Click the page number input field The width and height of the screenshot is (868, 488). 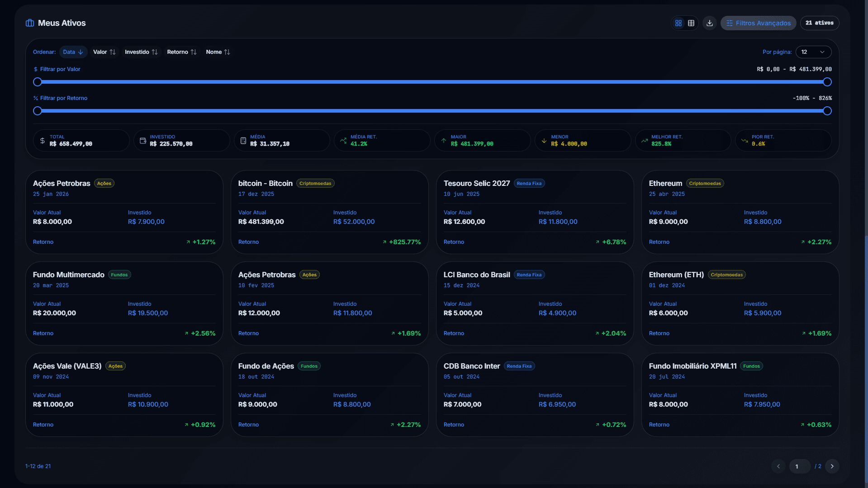tap(799, 466)
